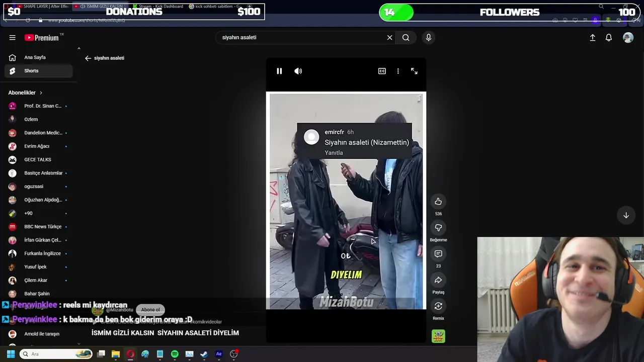
Task: Open Steam from the taskbar
Action: [x=204, y=354]
